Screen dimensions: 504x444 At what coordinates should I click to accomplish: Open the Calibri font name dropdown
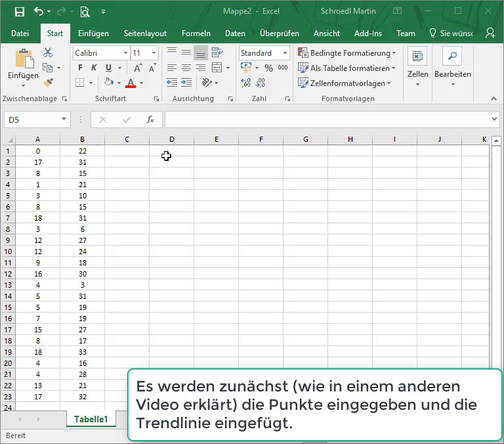click(x=125, y=53)
